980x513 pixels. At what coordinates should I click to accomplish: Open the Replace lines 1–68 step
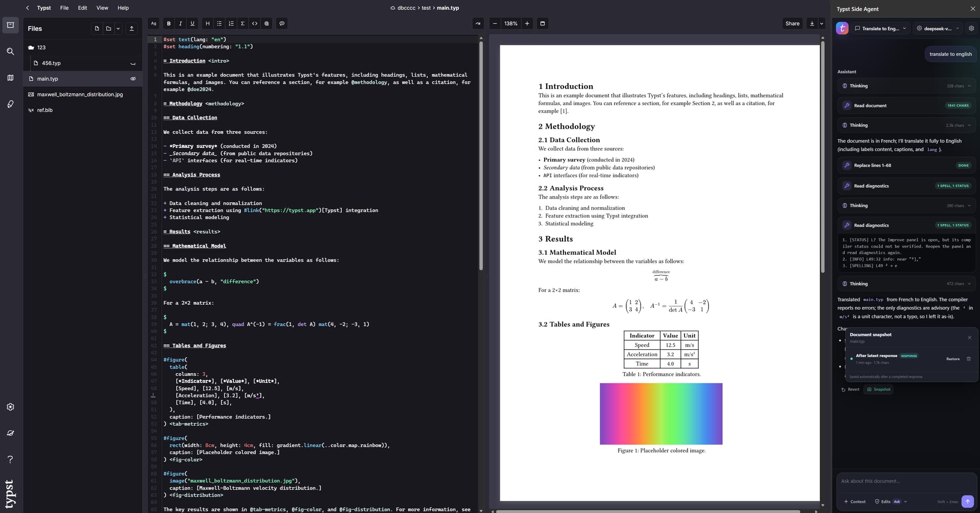click(x=906, y=165)
